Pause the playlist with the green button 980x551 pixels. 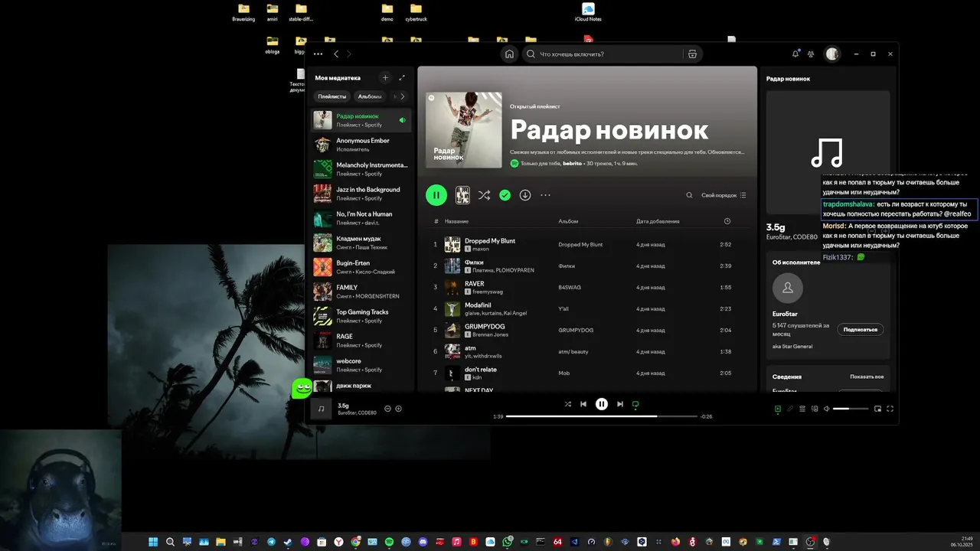pyautogui.click(x=436, y=195)
